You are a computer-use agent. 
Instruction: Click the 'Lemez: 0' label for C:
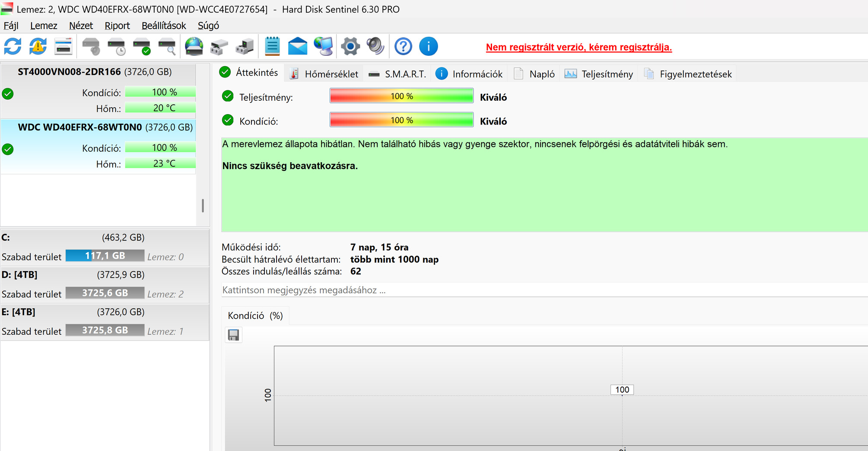(165, 257)
